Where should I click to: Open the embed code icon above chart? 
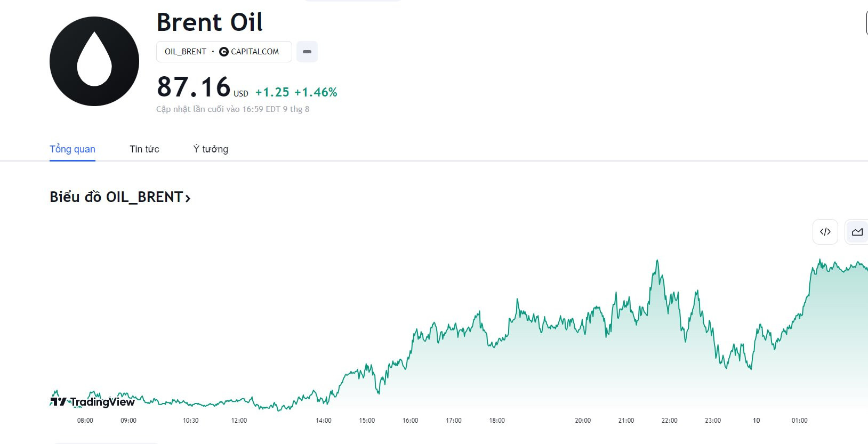tap(825, 232)
